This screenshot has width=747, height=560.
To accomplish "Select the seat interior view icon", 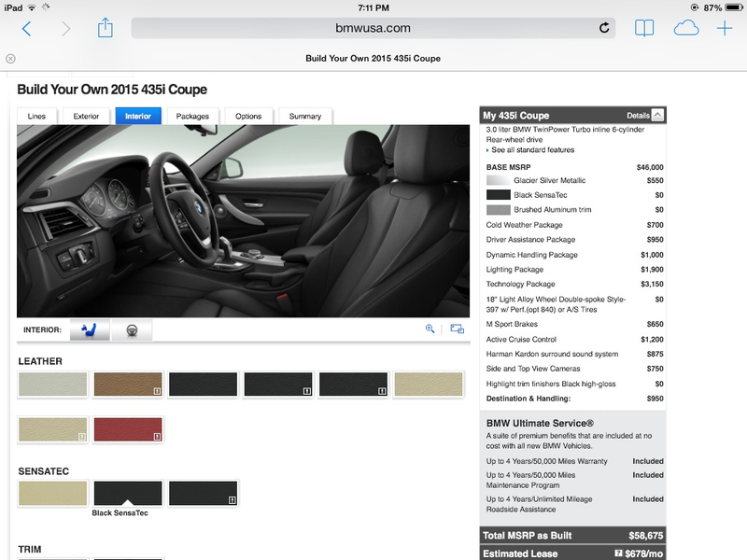I will click(x=90, y=329).
